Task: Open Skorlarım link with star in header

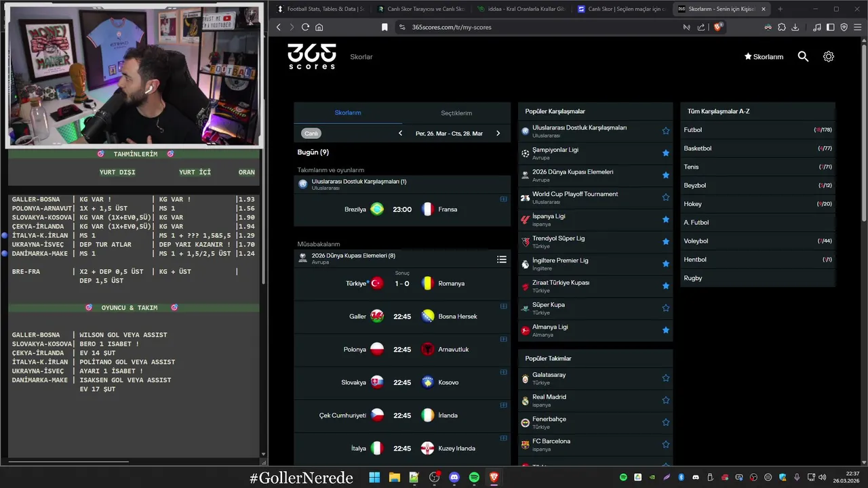Action: coord(764,57)
